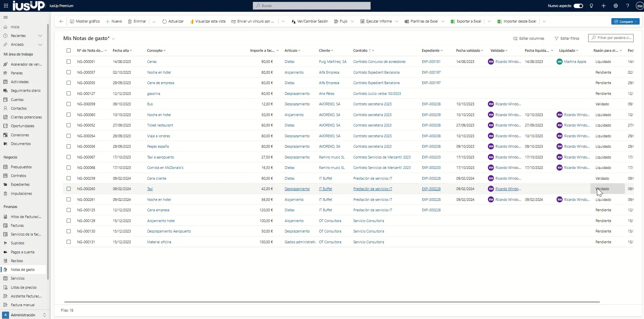Open Facturas in the sidebar
The height and width of the screenshot is (319, 644).
coord(17,225)
